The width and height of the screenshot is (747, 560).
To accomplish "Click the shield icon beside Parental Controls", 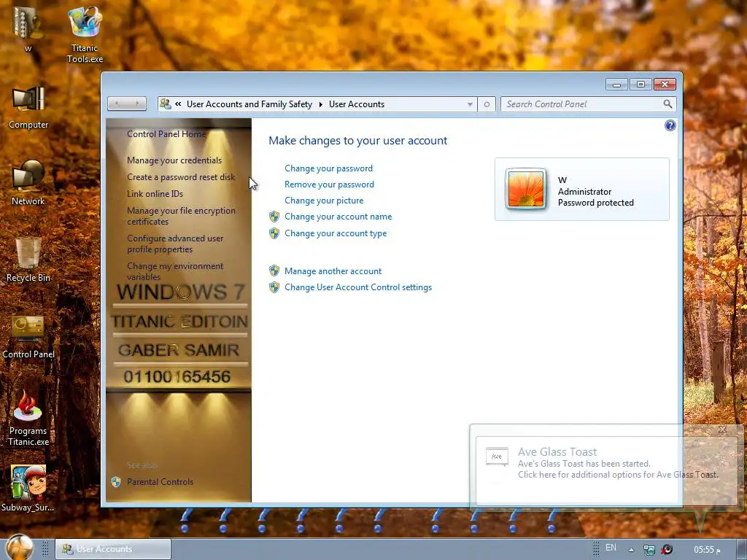I will pyautogui.click(x=116, y=482).
